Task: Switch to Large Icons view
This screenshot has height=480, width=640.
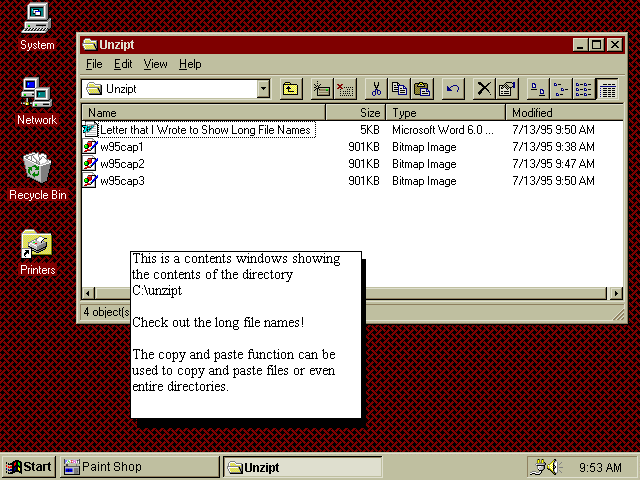Action: pyautogui.click(x=538, y=89)
